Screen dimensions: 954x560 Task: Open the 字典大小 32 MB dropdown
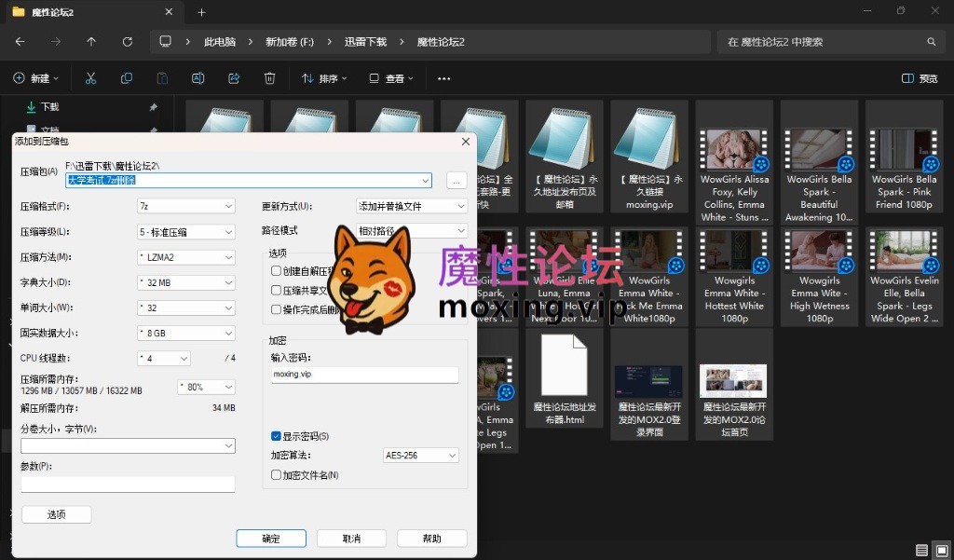pos(186,282)
